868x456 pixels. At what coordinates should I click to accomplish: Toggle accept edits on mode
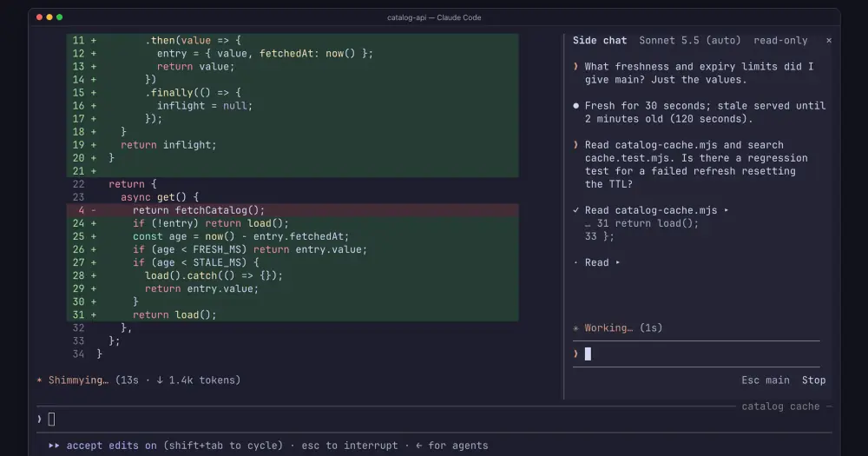point(111,446)
